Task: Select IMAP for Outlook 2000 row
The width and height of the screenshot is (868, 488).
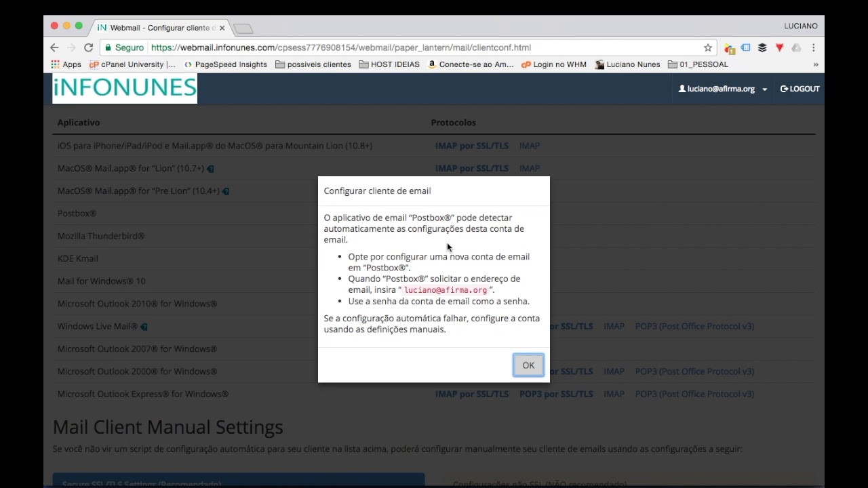Action: click(x=614, y=371)
